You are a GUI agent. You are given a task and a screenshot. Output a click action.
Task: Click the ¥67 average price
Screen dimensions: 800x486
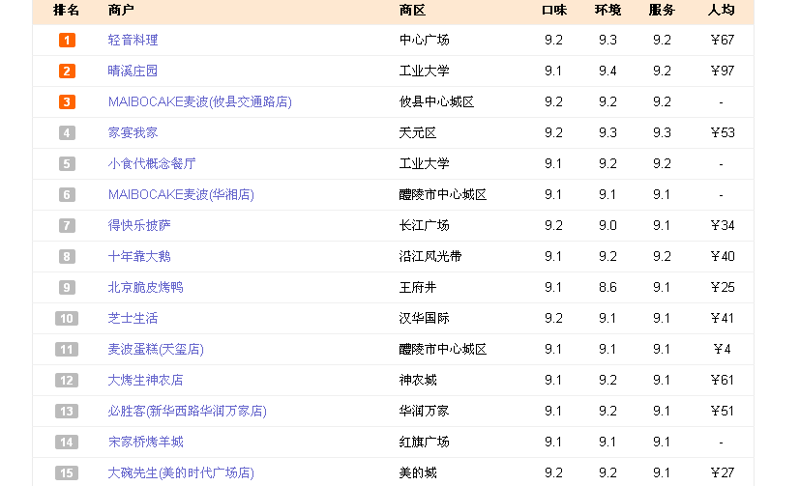click(x=722, y=40)
